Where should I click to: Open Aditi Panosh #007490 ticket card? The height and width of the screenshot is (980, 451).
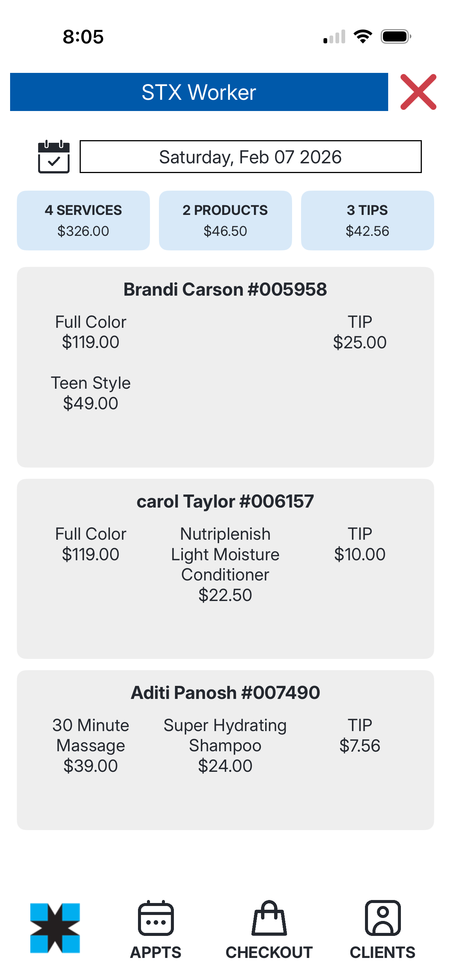pos(225,693)
